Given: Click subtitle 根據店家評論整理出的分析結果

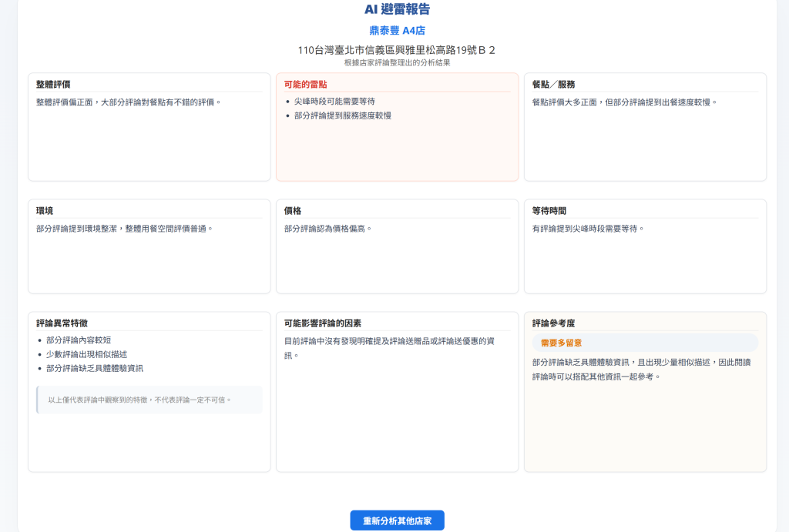Looking at the screenshot, I should click(x=397, y=63).
